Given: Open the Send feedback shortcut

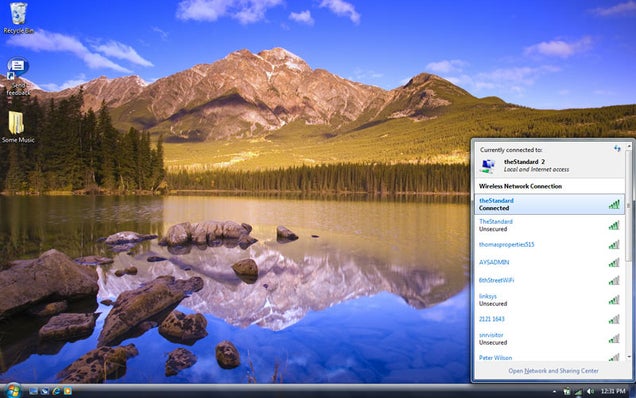Looking at the screenshot, I should tap(18, 76).
